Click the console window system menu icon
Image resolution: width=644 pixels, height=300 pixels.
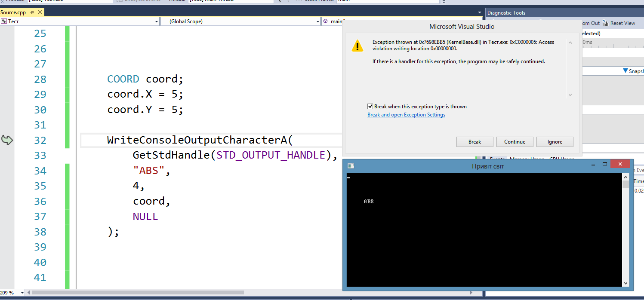coord(351,166)
